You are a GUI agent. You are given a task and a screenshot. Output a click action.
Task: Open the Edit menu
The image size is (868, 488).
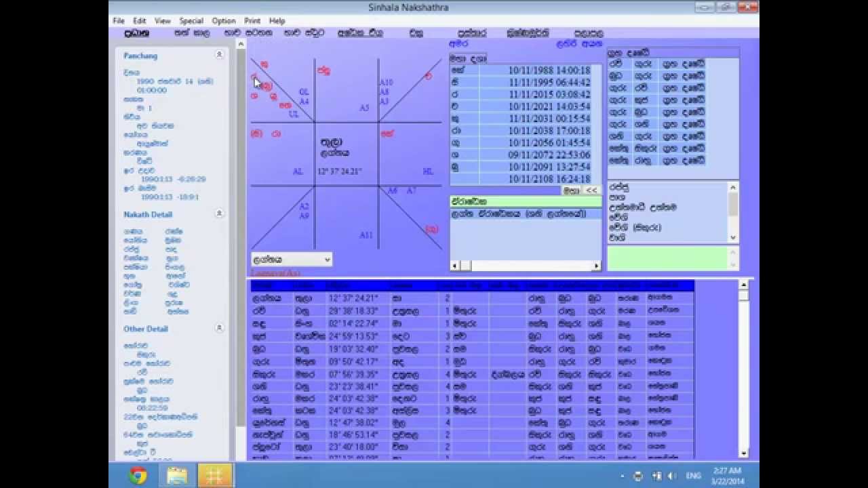click(x=140, y=21)
